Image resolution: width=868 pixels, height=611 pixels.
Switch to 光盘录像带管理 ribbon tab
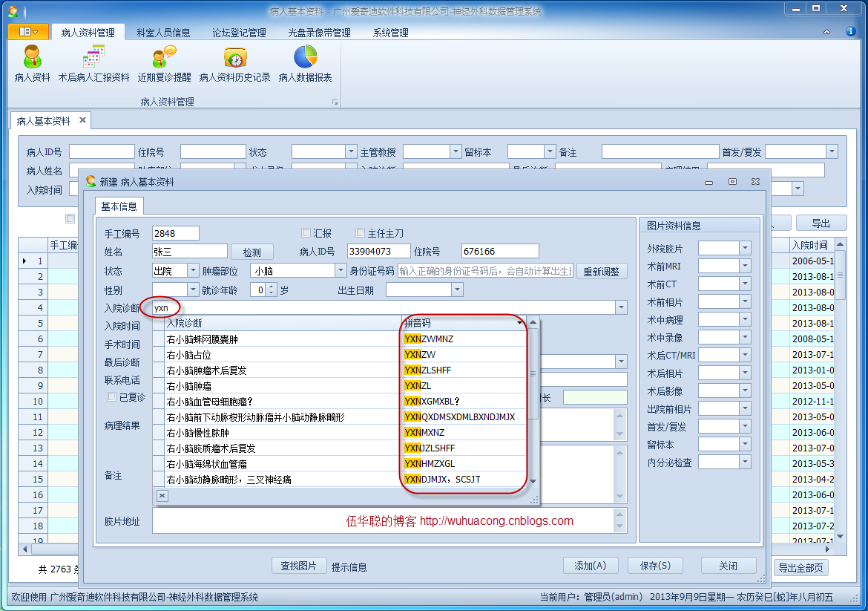(x=320, y=33)
